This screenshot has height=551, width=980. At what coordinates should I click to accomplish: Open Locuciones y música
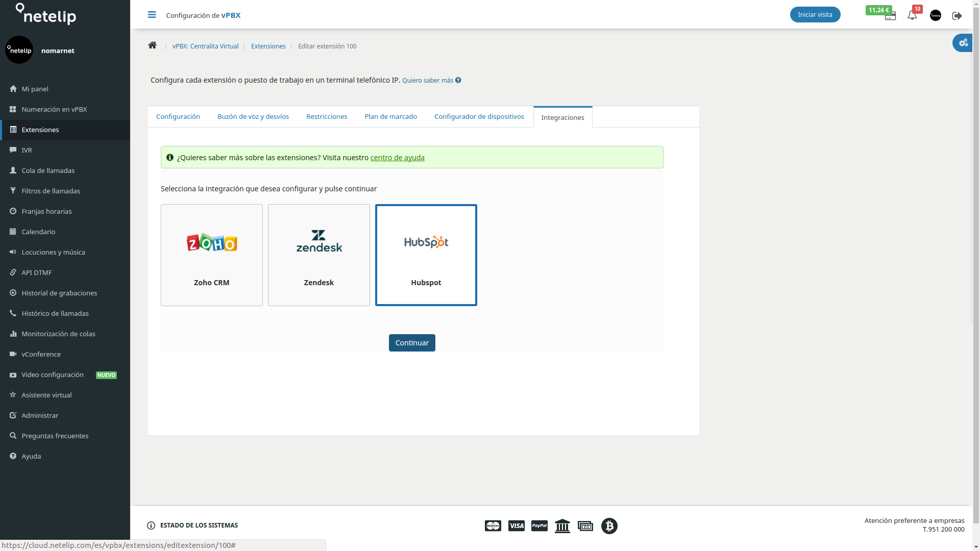[65, 252]
